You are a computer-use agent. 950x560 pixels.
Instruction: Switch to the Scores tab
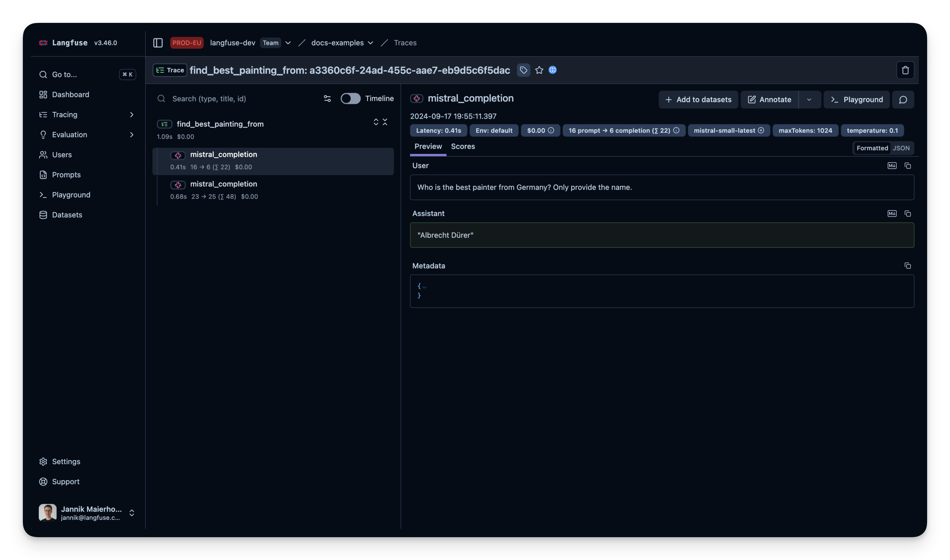[x=463, y=146]
